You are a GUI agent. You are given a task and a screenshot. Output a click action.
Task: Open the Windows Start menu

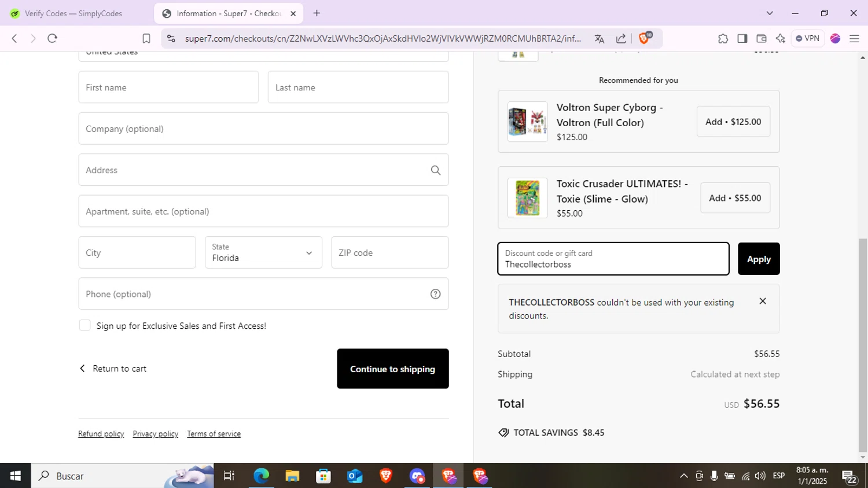tap(16, 476)
